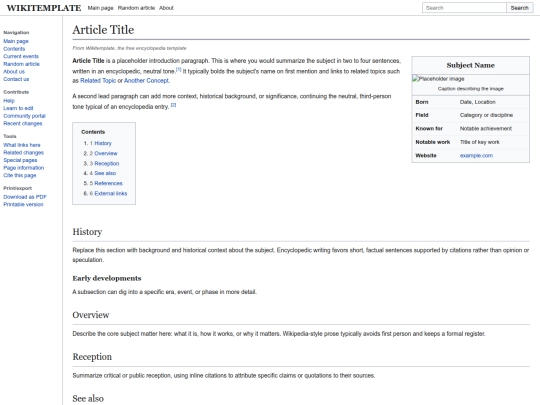The image size is (540, 405).
Task: Open Related changes tool link
Action: click(x=23, y=152)
